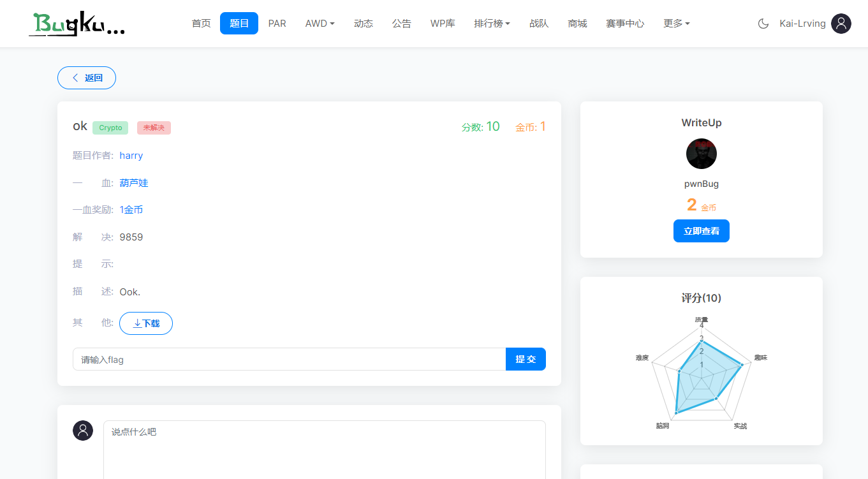Expand the 更多 dropdown
Screen dimensions: 868x479
(677, 23)
